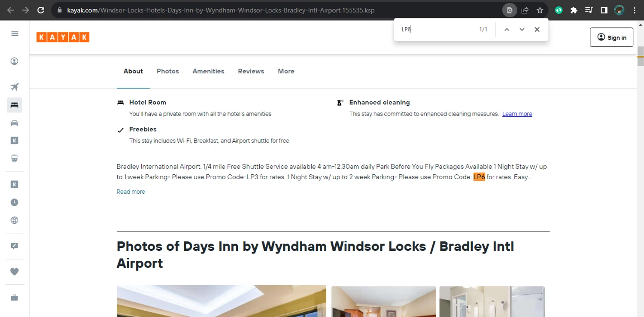Screen dimensions: 644x317
Task: Click the KAYAK logo
Action: (63, 37)
